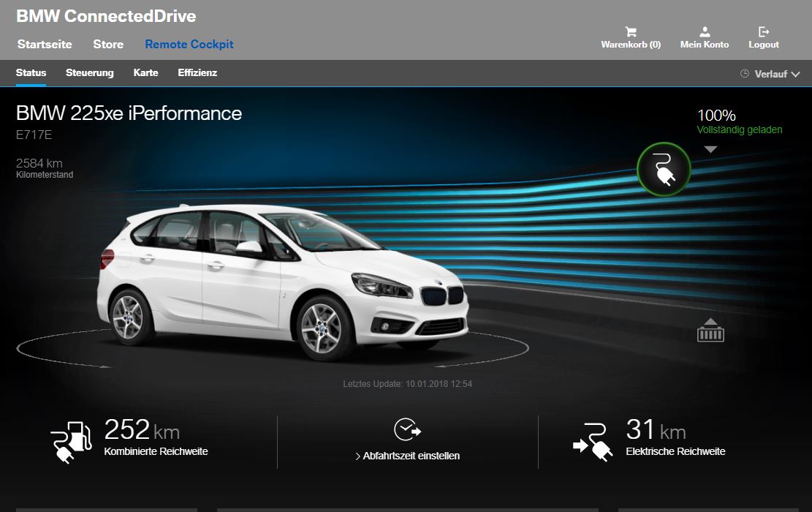Click the clock icon beside Verlauf

coord(745,74)
